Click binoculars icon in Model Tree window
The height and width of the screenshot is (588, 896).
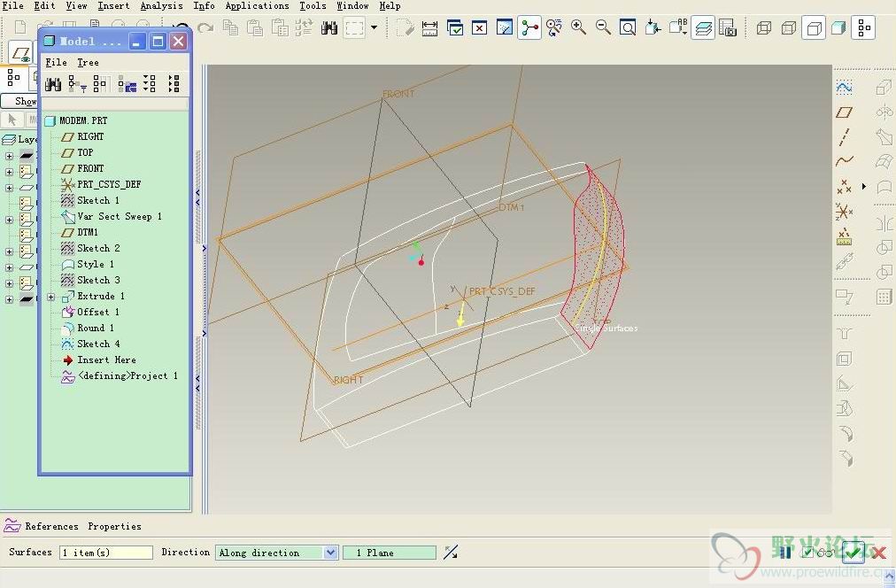coord(53,85)
